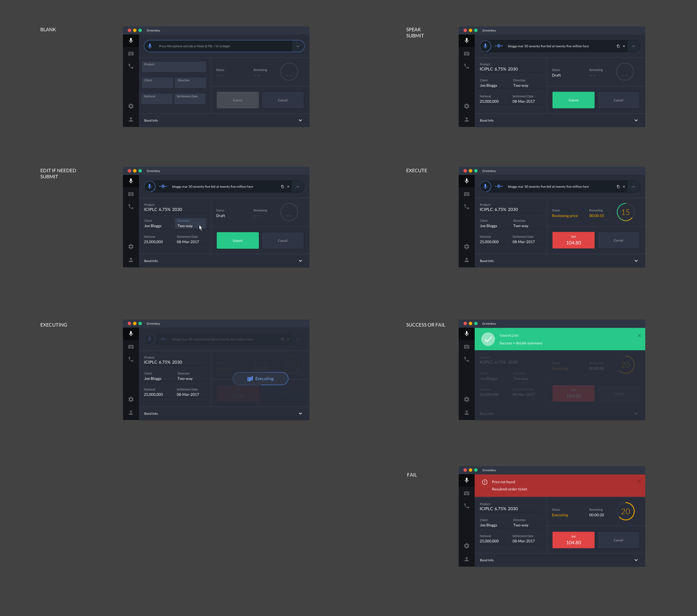Expand Bond Info in the SPEAK SUBMIT window
697x616 pixels.
636,121
